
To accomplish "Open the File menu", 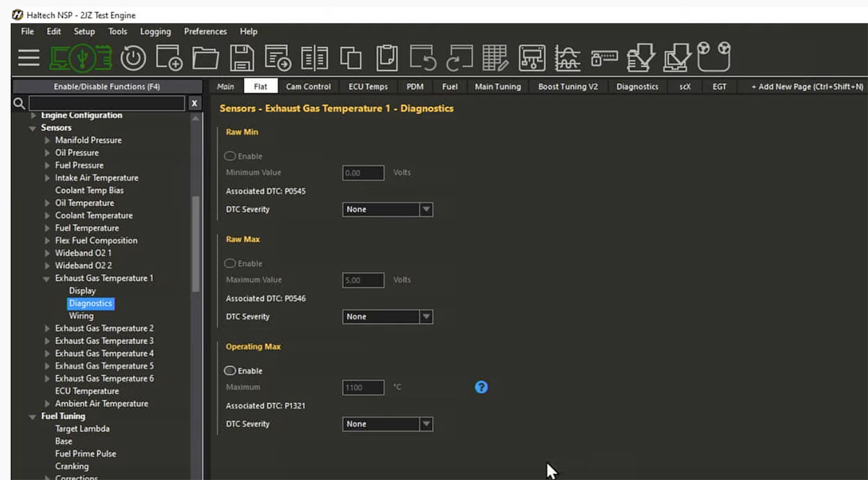I will pyautogui.click(x=27, y=32).
